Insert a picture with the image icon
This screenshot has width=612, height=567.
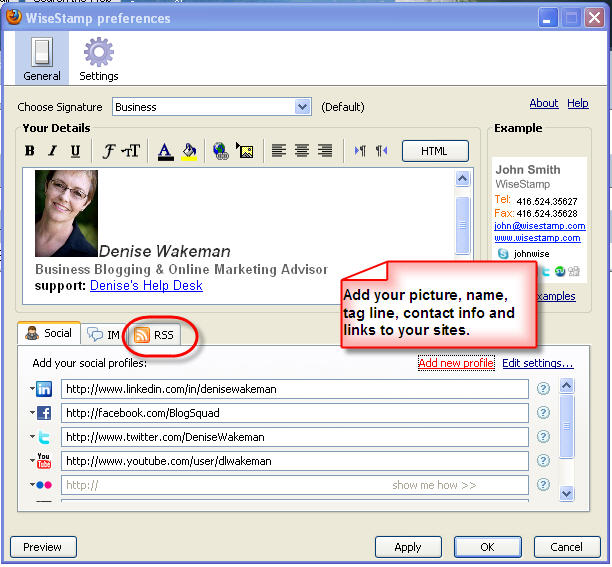244,151
